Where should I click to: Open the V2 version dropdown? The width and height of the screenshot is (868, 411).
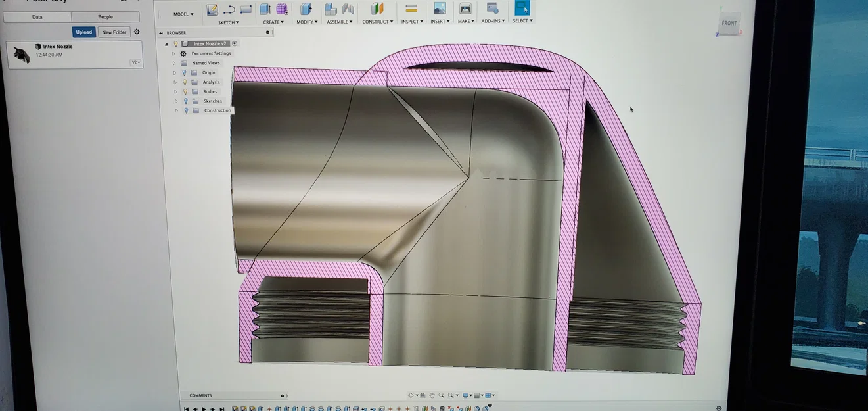[135, 62]
